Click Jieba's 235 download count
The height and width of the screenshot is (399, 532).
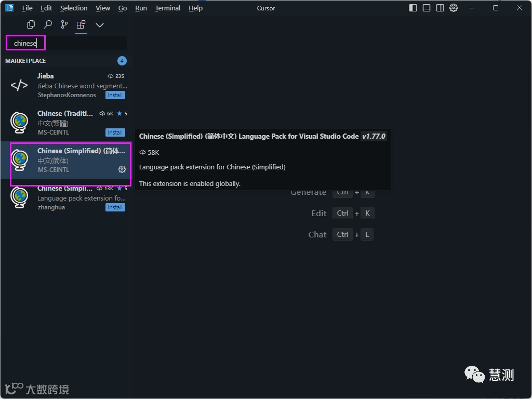116,76
